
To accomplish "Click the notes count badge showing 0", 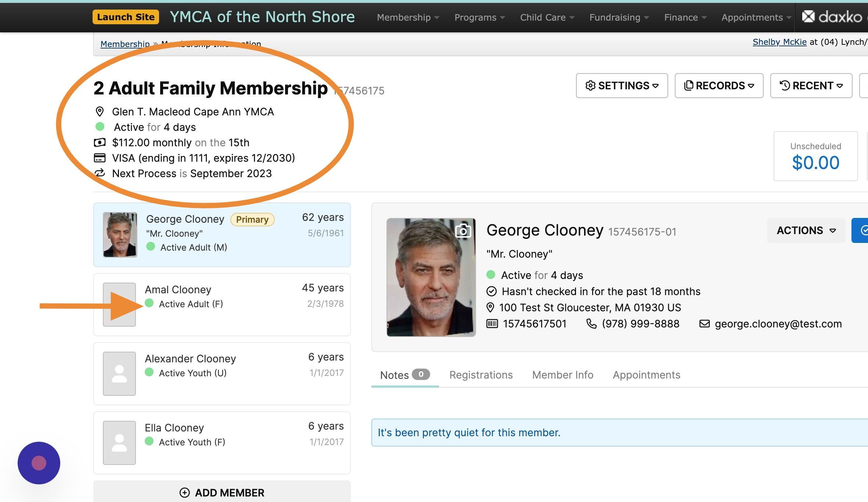I will click(421, 374).
